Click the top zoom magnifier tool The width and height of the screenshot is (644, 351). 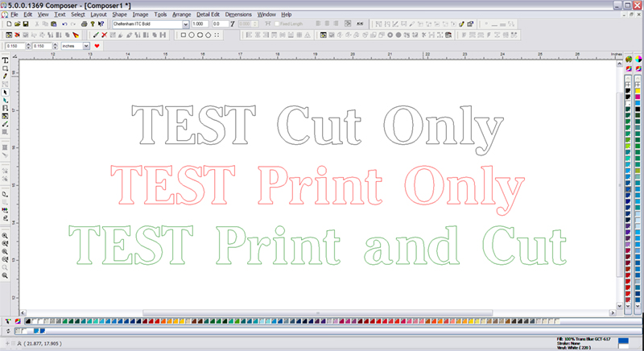(x=5, y=236)
